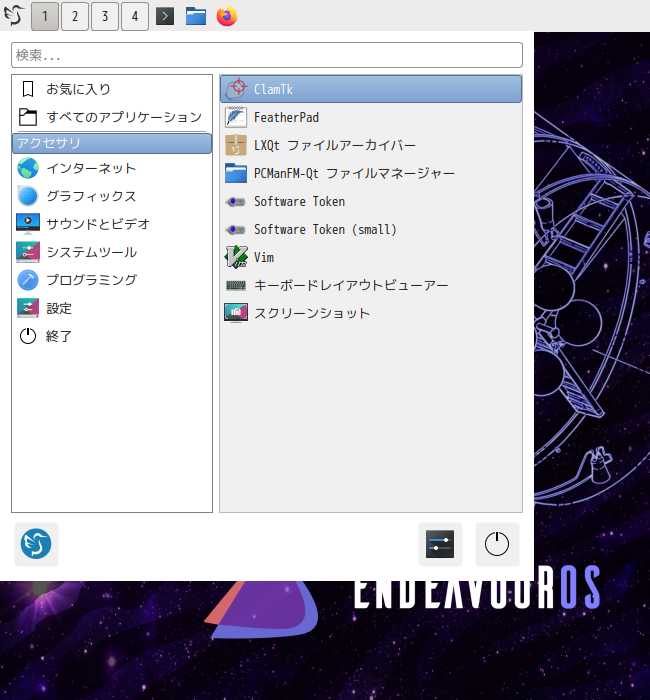This screenshot has height=700, width=650.
Task: Launch Software Token entry
Action: pyautogui.click(x=371, y=201)
